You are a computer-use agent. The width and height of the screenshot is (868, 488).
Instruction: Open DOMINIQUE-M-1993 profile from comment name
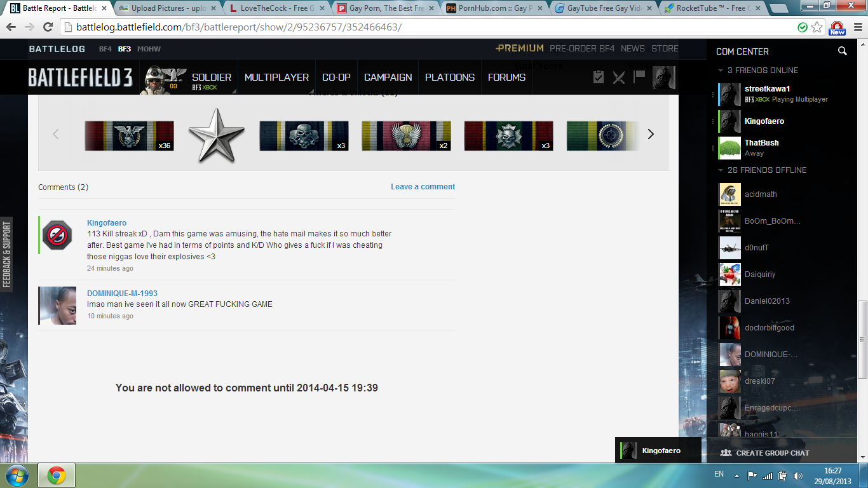(x=122, y=294)
